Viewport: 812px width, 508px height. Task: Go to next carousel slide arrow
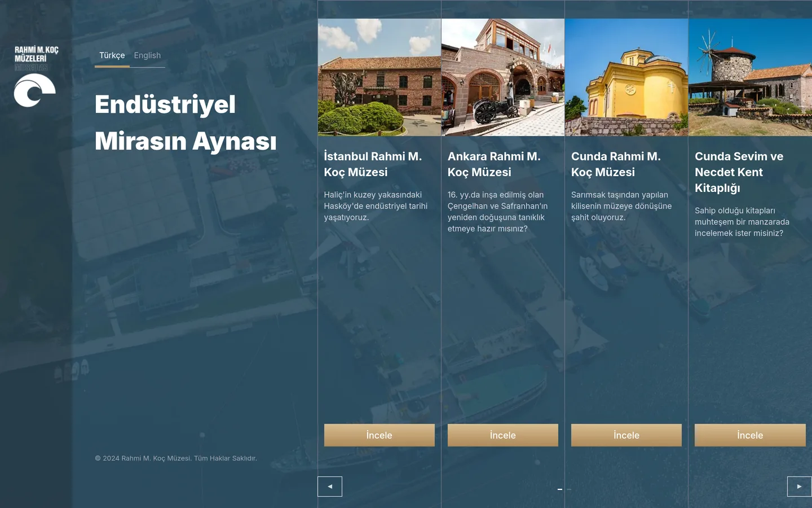[799, 487]
